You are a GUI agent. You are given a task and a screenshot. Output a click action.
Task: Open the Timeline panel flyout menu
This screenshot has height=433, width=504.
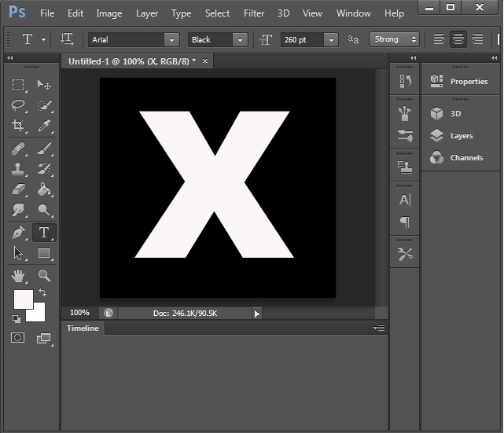(379, 328)
